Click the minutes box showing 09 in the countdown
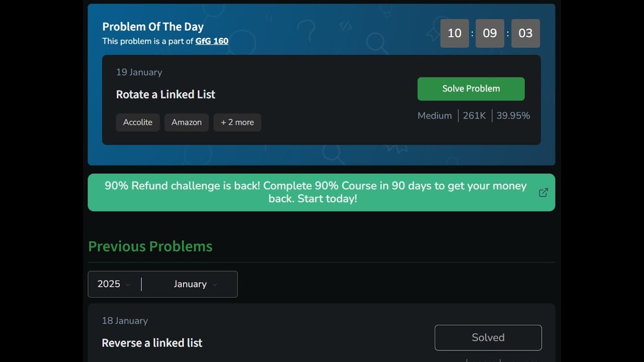The width and height of the screenshot is (644, 362). point(490,33)
